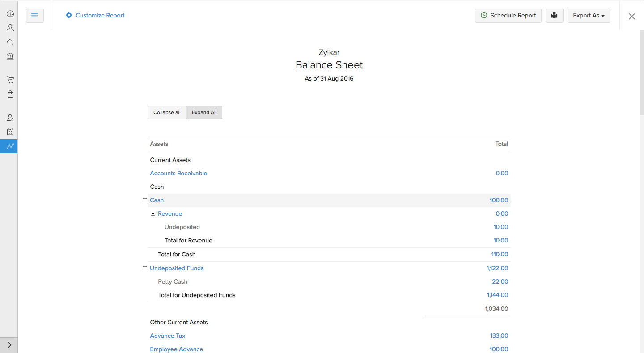Collapse the Cash account row
The height and width of the screenshot is (353, 644).
(x=144, y=200)
